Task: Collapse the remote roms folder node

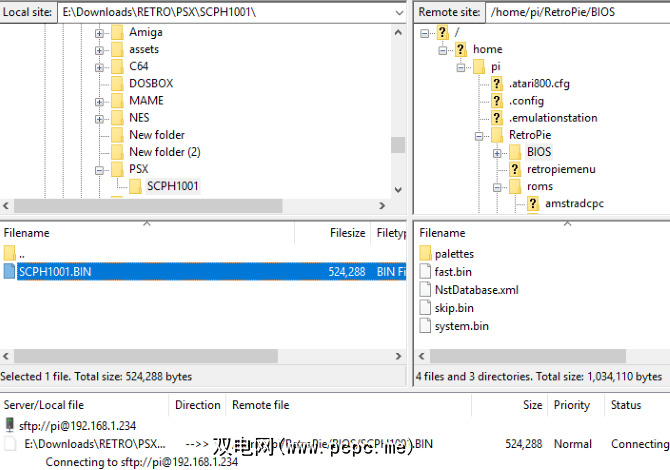Action: pyautogui.click(x=497, y=187)
